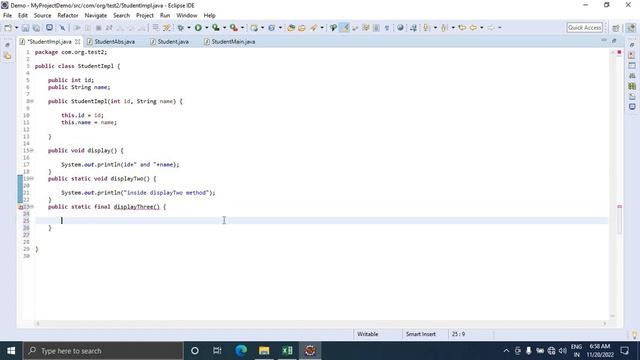
Task: Click the Next Annotation toolbar icon
Action: [426, 28]
